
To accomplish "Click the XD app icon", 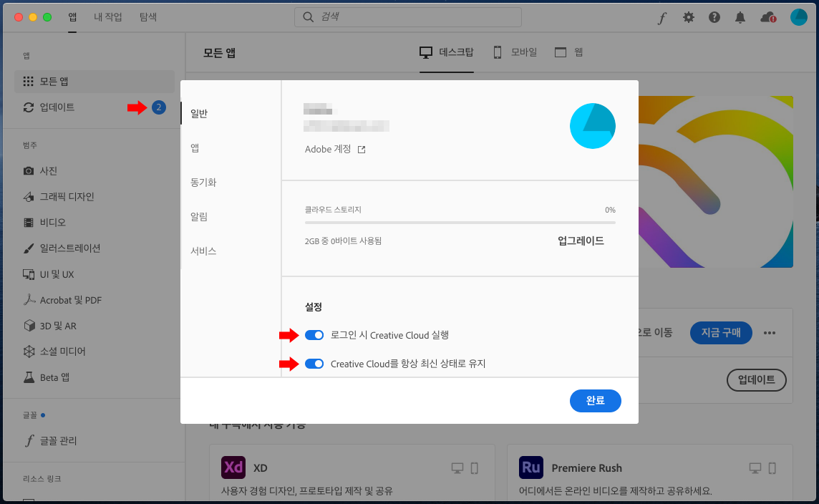I will (233, 467).
